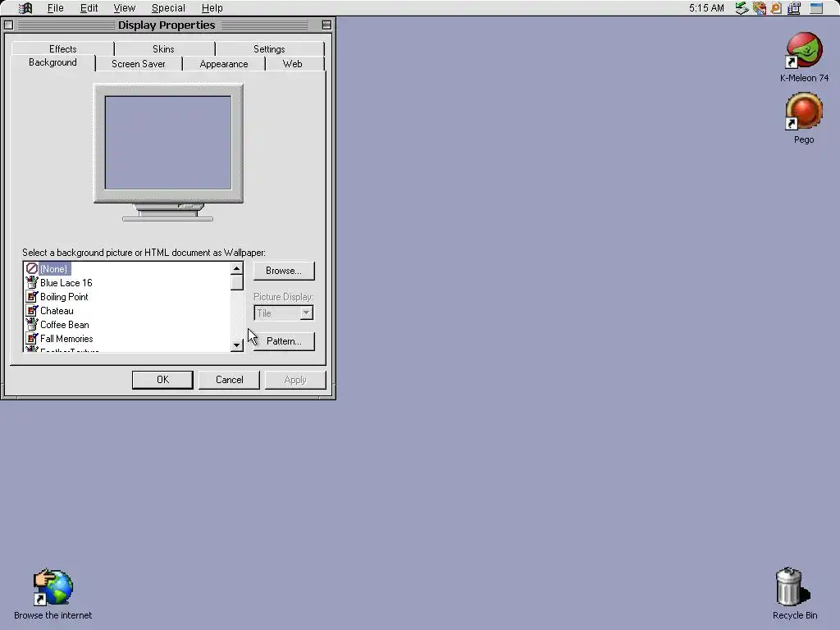Open the Special menu
840x630 pixels.
tap(168, 8)
